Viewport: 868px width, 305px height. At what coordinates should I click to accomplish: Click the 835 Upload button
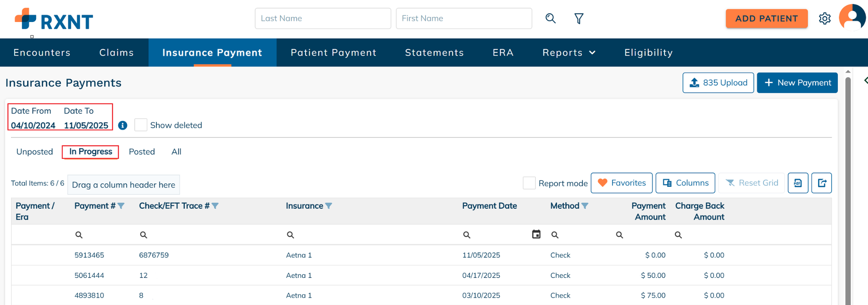pyautogui.click(x=718, y=83)
